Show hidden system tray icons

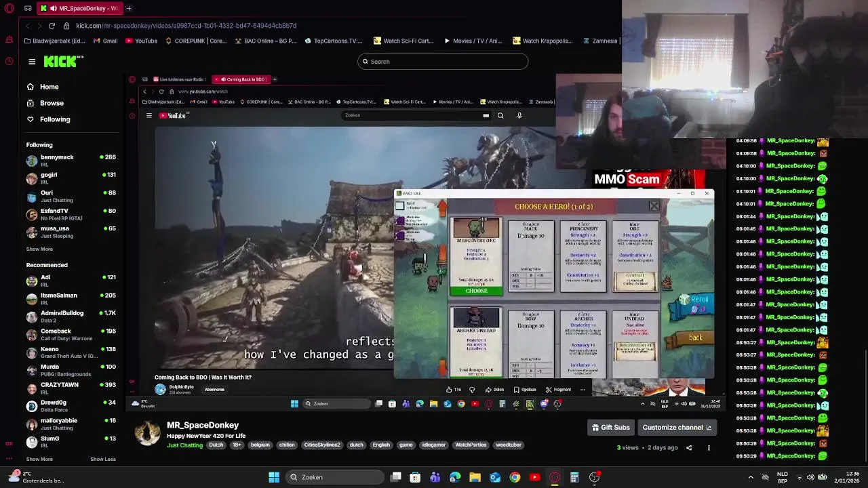(x=751, y=477)
